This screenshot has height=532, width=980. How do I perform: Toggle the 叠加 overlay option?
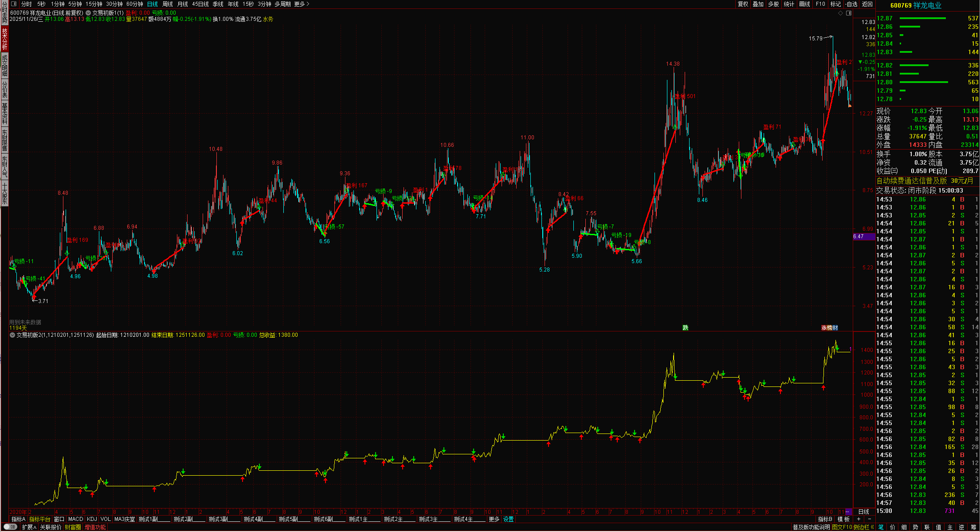[x=758, y=4]
